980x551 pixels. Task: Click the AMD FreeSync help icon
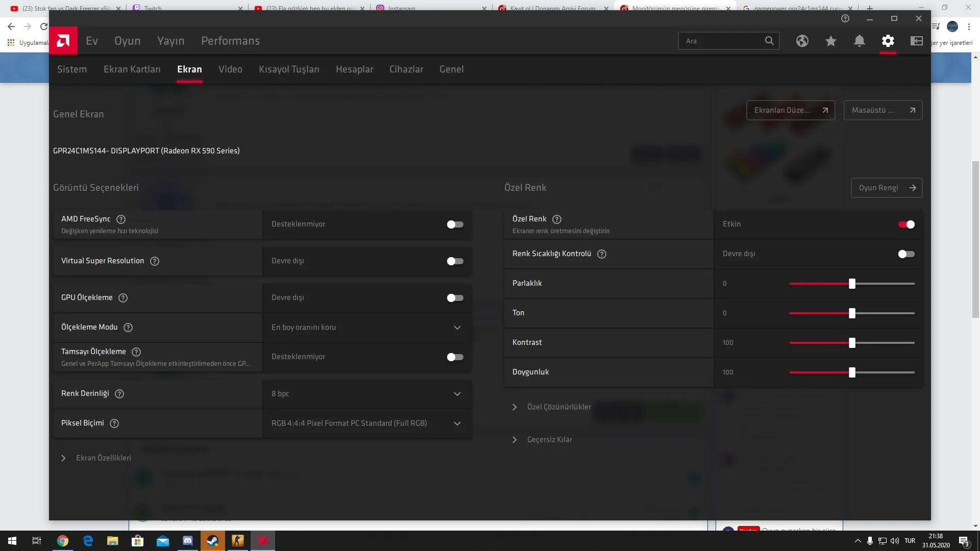click(x=121, y=219)
